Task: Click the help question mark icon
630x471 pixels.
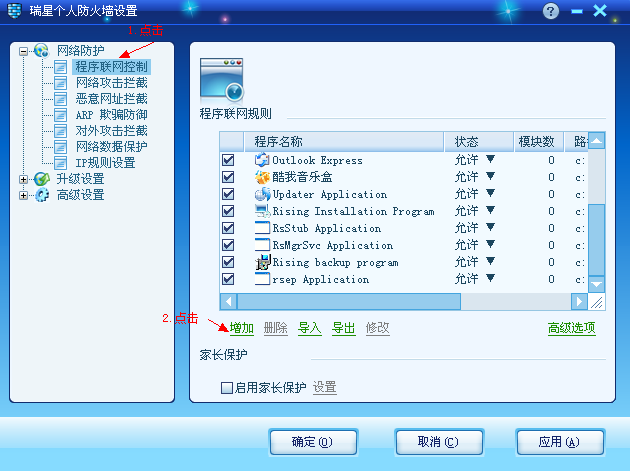Action: [551, 11]
